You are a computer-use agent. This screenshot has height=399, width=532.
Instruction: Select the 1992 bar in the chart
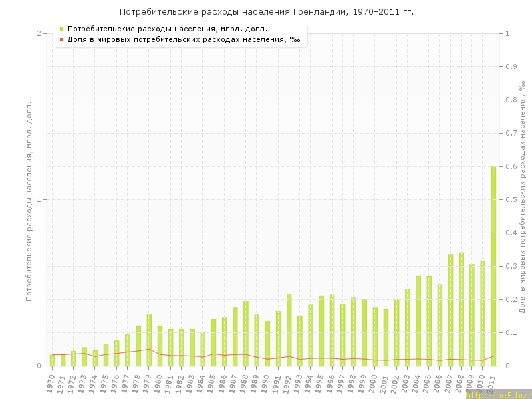coord(289,330)
